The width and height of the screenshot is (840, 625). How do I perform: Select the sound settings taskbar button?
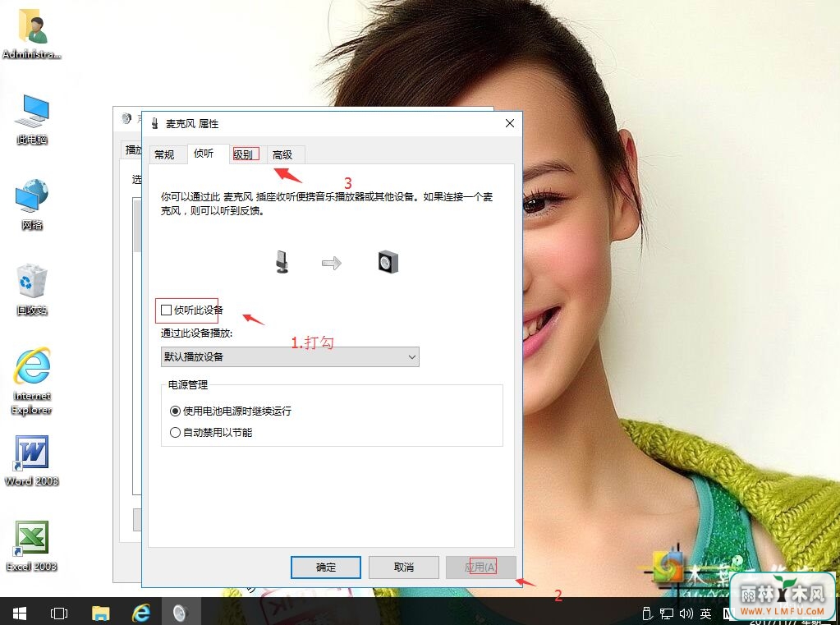[180, 612]
